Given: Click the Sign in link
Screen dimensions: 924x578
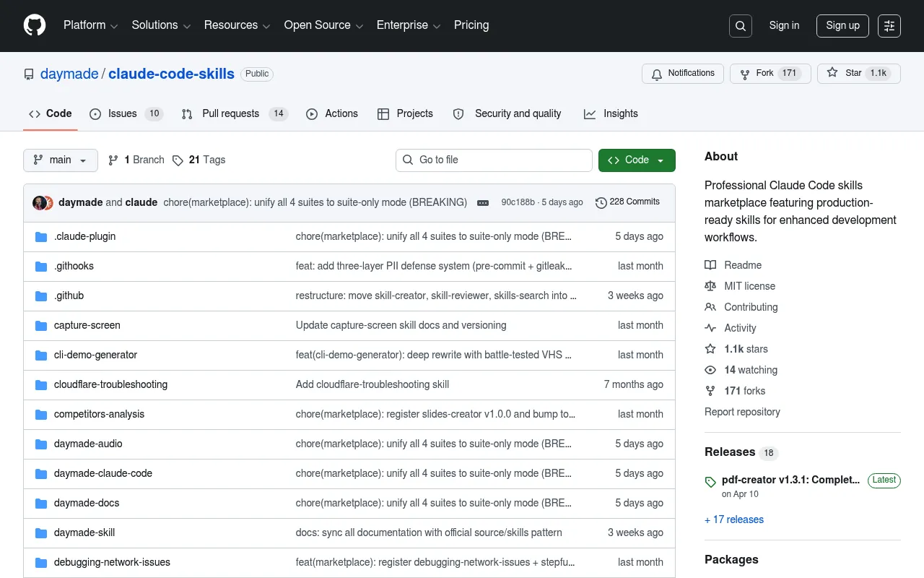Looking at the screenshot, I should 784,25.
